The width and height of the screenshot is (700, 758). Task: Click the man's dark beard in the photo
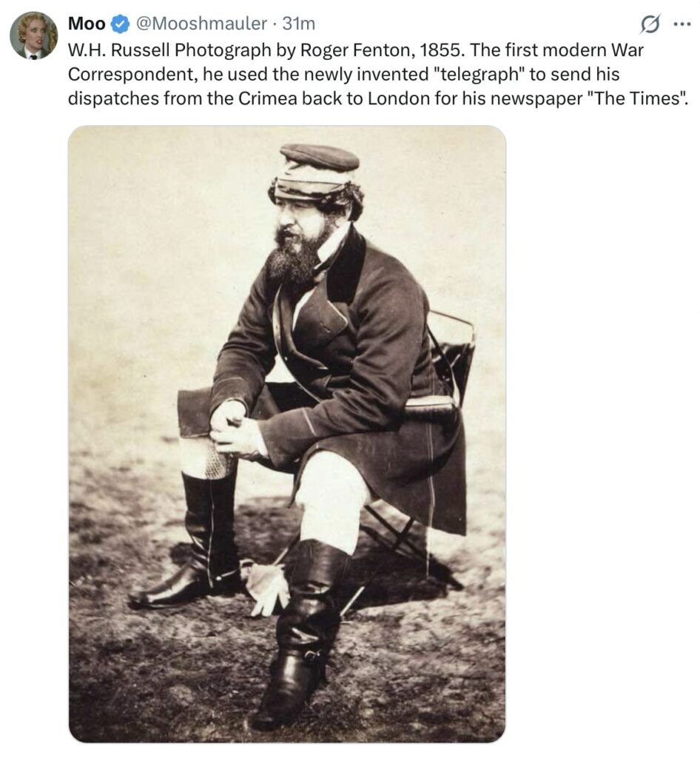pyautogui.click(x=296, y=255)
